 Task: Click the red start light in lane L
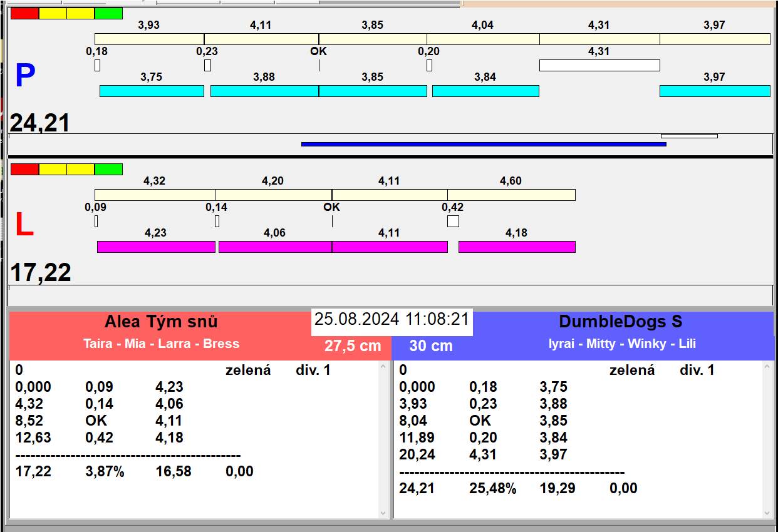24,169
